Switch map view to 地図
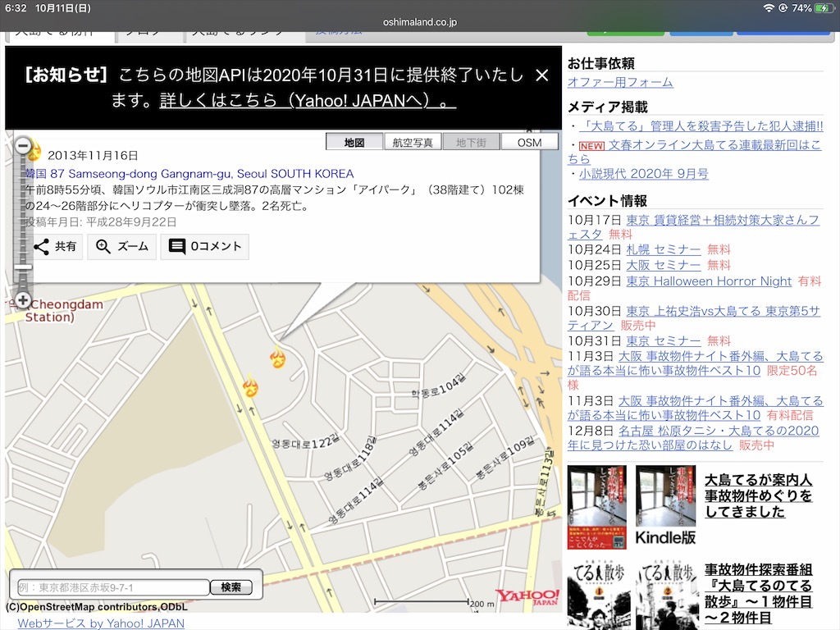The width and height of the screenshot is (840, 630). (x=354, y=142)
